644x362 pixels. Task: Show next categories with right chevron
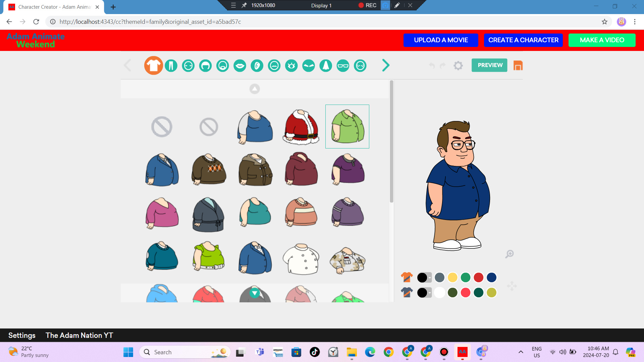(x=386, y=65)
